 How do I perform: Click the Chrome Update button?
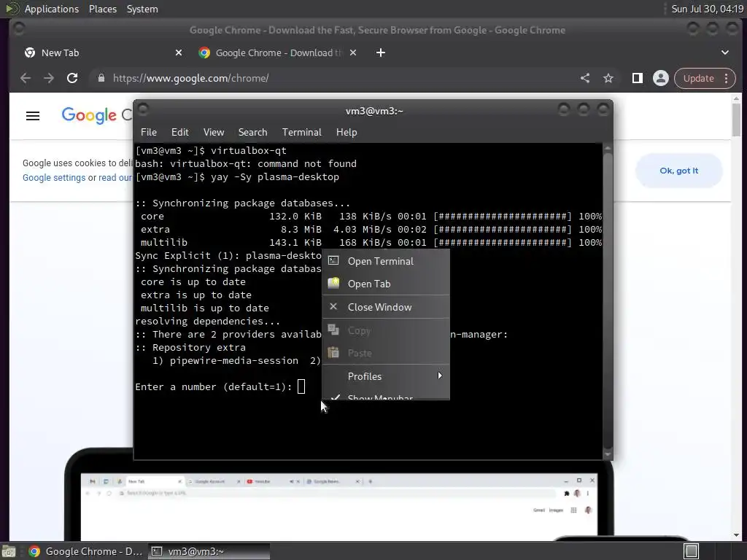point(698,78)
